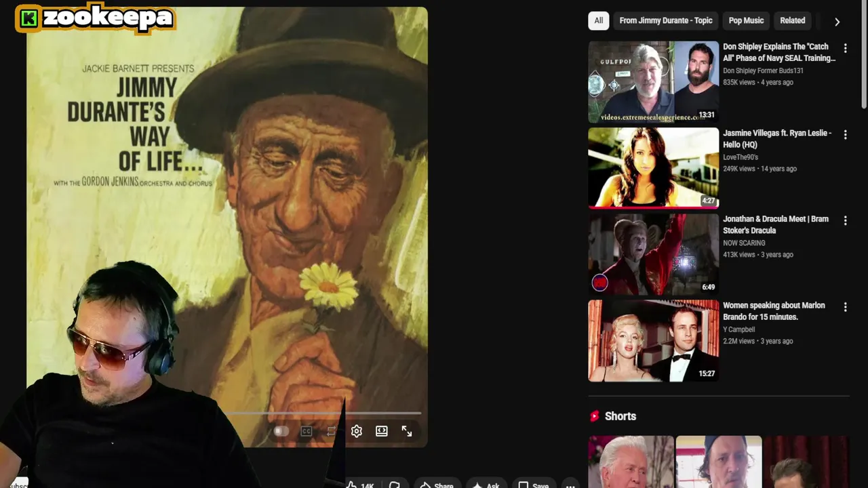Select the Related chip

point(792,21)
